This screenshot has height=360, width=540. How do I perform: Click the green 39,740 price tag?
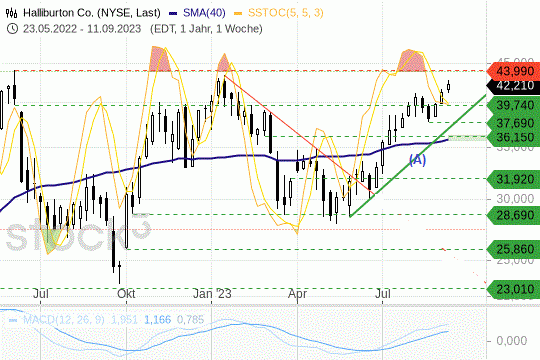(513, 105)
